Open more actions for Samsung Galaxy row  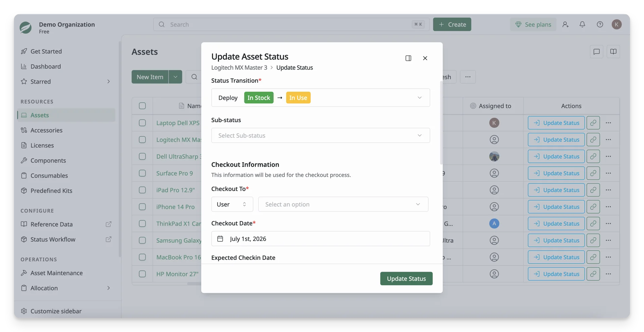coord(608,240)
